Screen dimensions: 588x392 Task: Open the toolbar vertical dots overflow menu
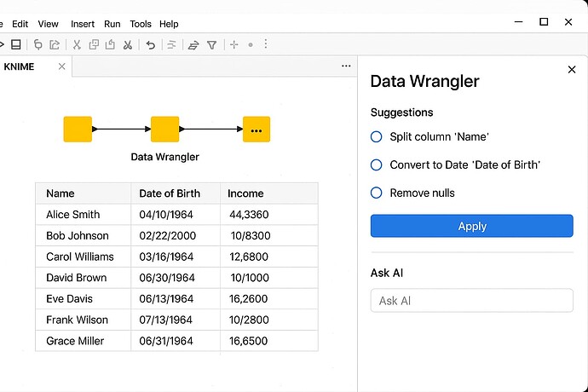[266, 44]
